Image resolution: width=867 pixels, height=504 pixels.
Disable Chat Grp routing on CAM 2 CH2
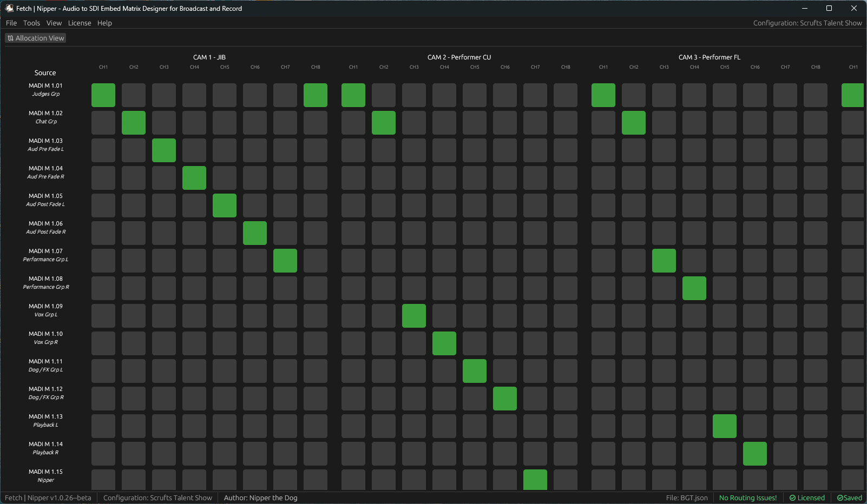pyautogui.click(x=384, y=123)
